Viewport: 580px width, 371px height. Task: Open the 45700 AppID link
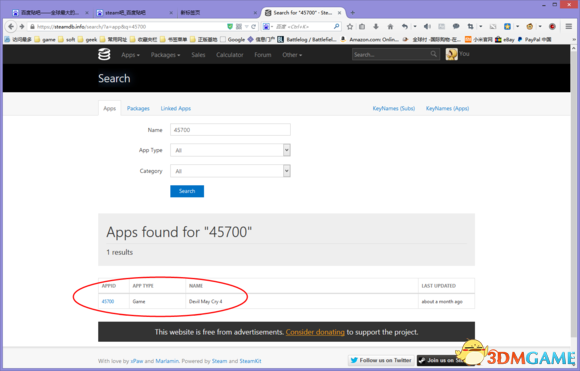coord(108,301)
